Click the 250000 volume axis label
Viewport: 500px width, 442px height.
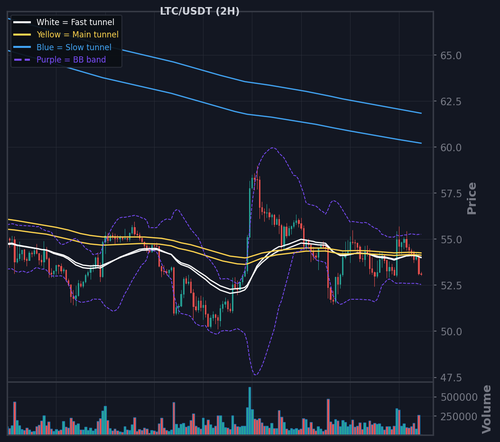coord(459,417)
